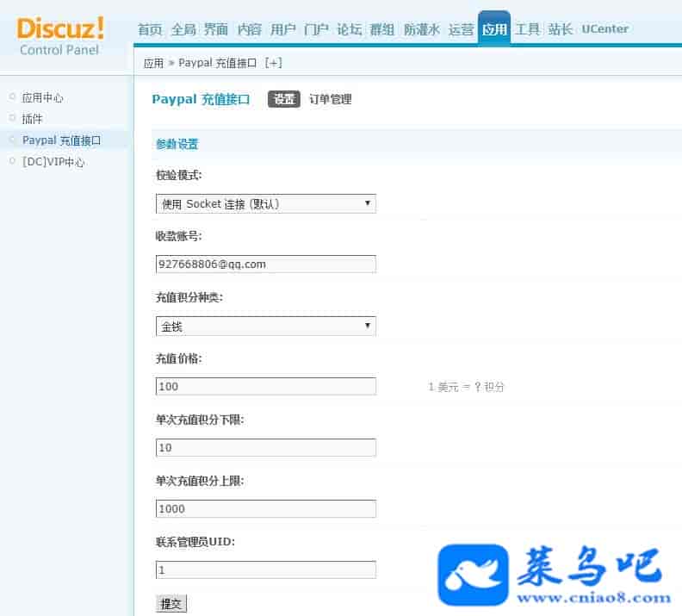682x616 pixels.
Task: Open the 全局 menu
Action: pyautogui.click(x=183, y=29)
